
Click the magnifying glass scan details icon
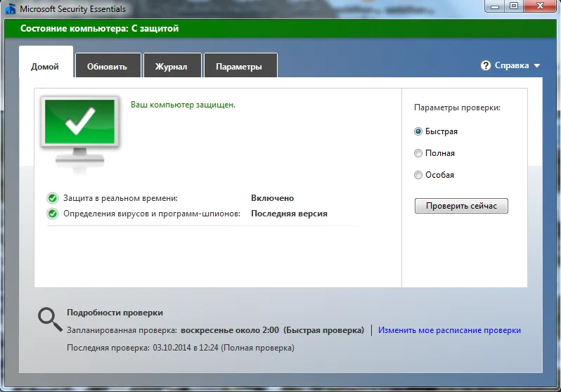50,320
